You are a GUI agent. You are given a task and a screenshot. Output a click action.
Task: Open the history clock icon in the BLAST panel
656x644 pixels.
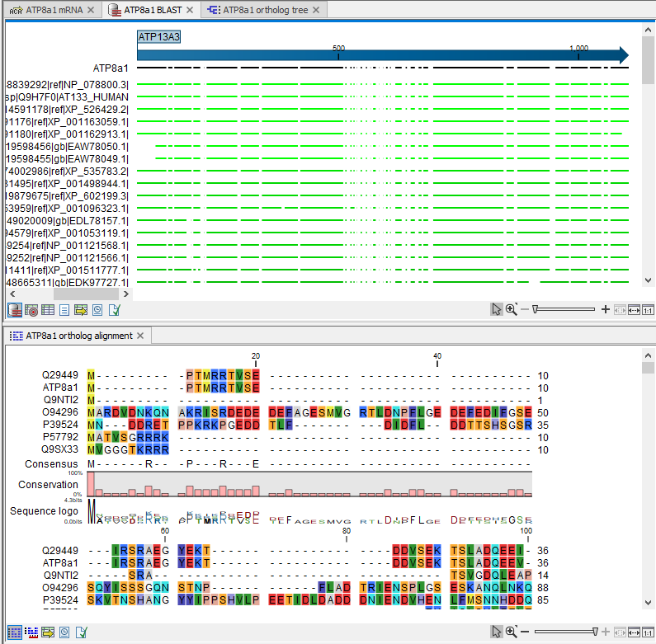click(97, 310)
